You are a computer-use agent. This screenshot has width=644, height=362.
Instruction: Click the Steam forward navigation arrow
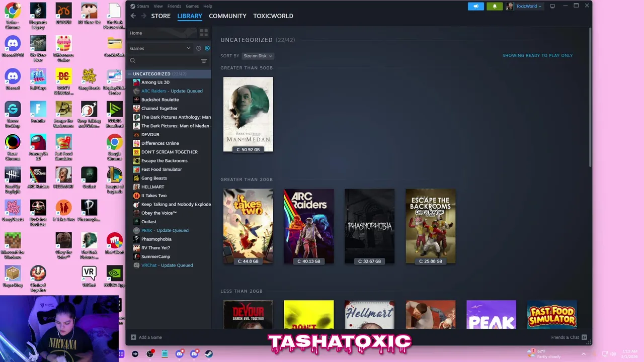coord(144,16)
